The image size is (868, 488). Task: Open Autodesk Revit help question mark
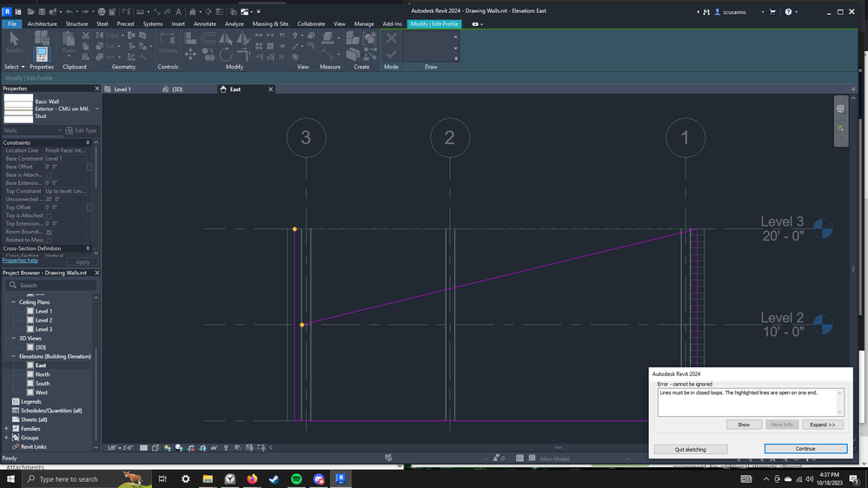788,11
